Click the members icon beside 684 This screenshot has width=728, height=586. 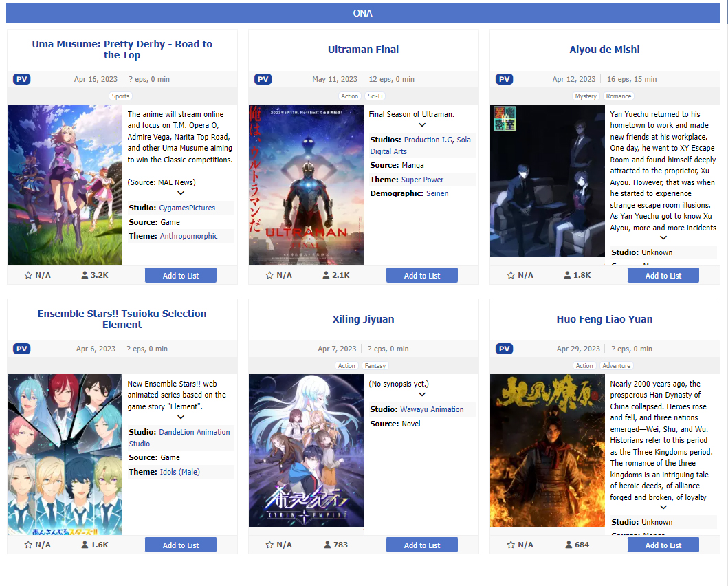coord(569,545)
